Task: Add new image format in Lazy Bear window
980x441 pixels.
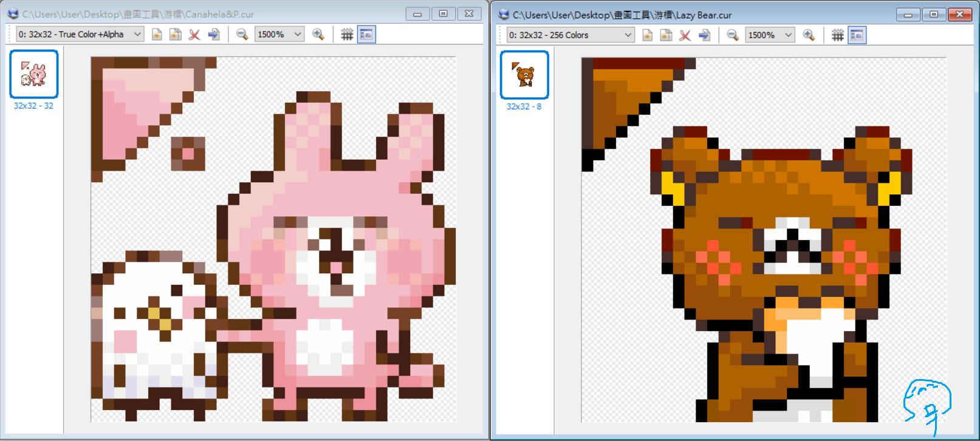Action: point(648,35)
